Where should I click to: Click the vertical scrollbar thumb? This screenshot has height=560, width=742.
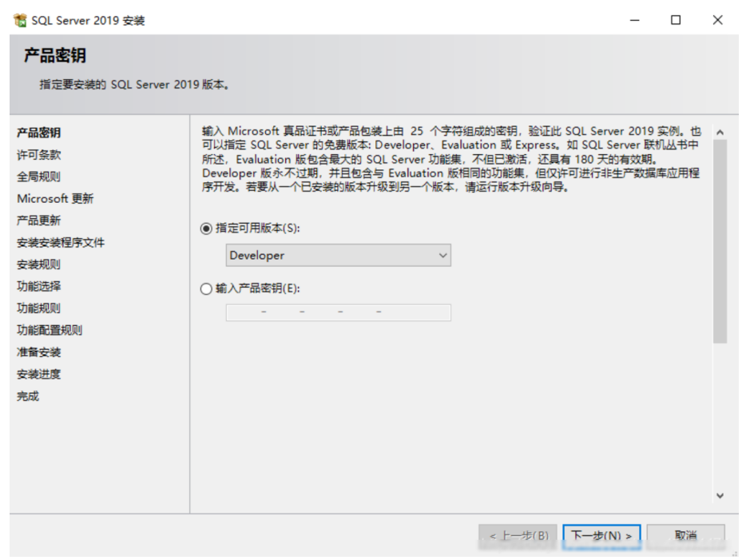[x=720, y=241]
